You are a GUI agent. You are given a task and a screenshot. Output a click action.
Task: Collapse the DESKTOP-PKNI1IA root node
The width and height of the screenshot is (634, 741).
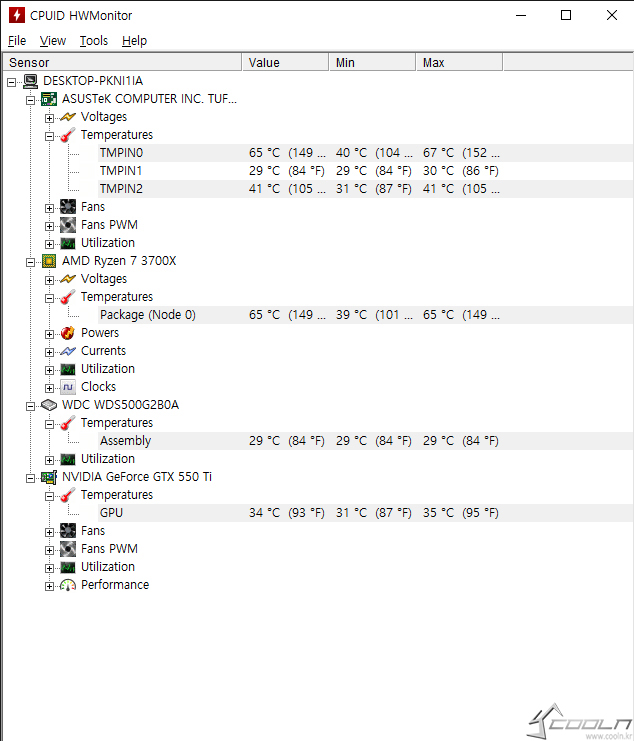pyautogui.click(x=11, y=82)
